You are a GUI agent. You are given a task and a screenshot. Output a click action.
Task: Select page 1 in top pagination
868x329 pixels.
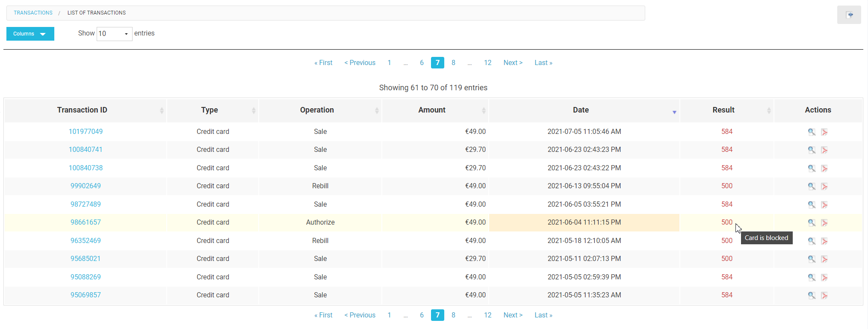pos(389,62)
